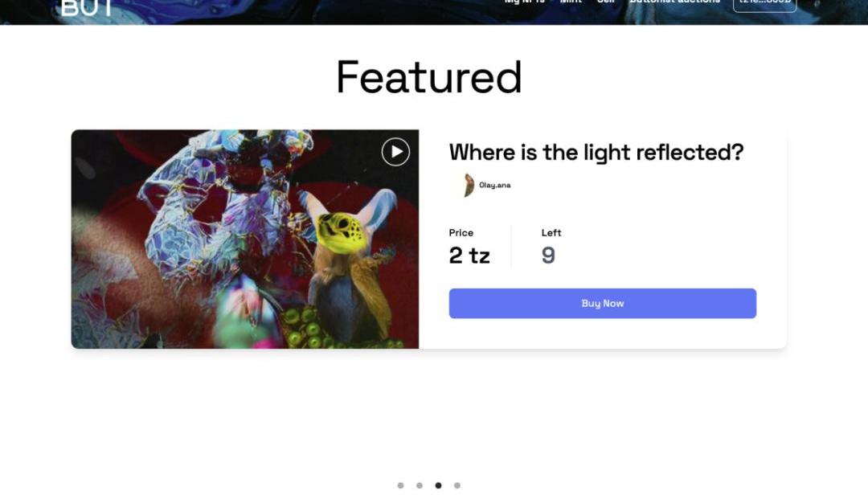The image size is (868, 495).
Task: Open the My NFTs menu item
Action: point(524,2)
